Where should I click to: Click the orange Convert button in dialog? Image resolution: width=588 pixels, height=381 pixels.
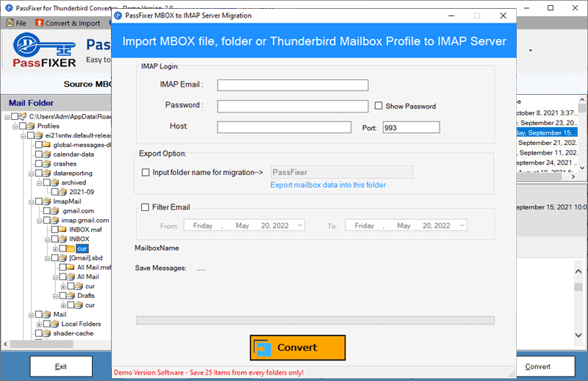(x=298, y=348)
